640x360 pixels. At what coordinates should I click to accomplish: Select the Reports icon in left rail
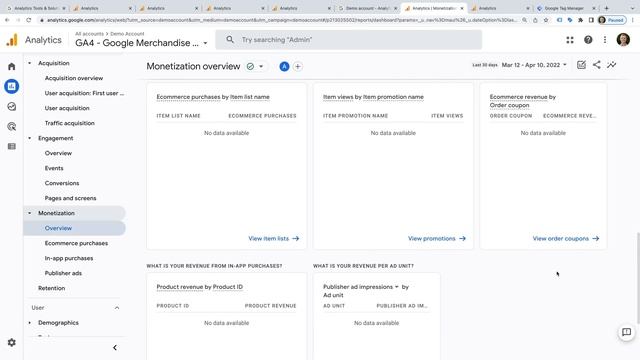pyautogui.click(x=11, y=86)
